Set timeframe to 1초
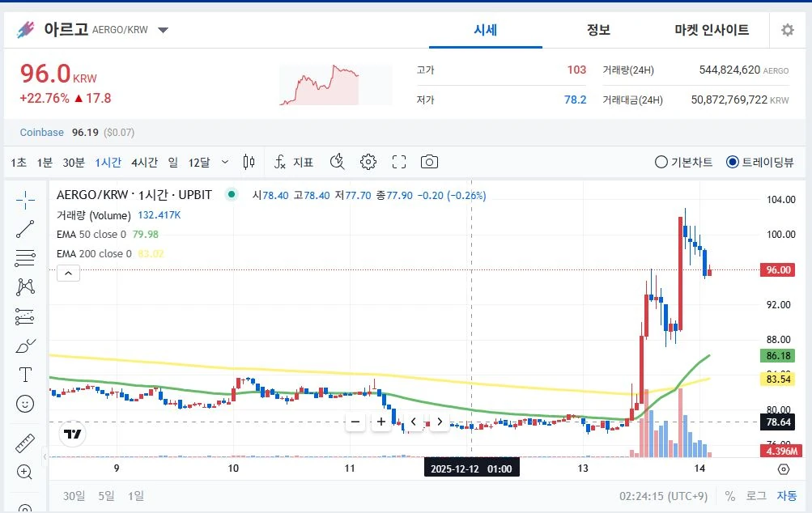 (x=19, y=162)
